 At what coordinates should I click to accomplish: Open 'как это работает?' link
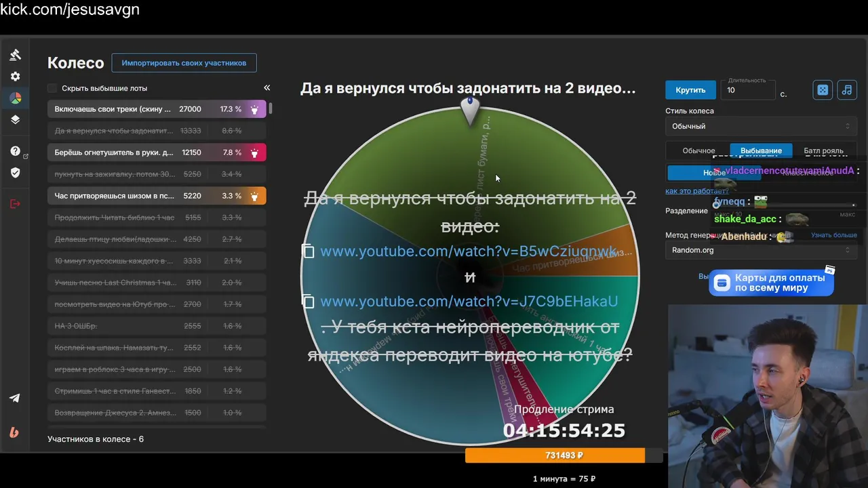(696, 191)
